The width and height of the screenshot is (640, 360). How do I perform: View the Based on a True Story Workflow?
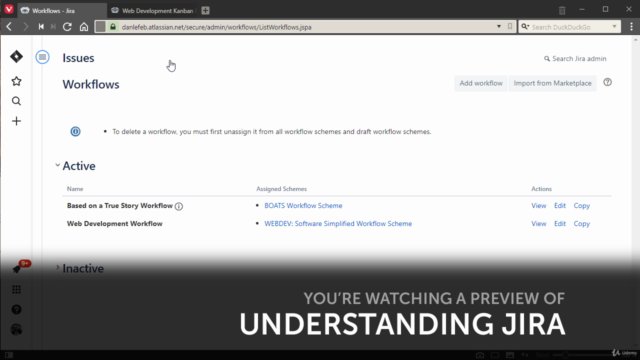538,206
